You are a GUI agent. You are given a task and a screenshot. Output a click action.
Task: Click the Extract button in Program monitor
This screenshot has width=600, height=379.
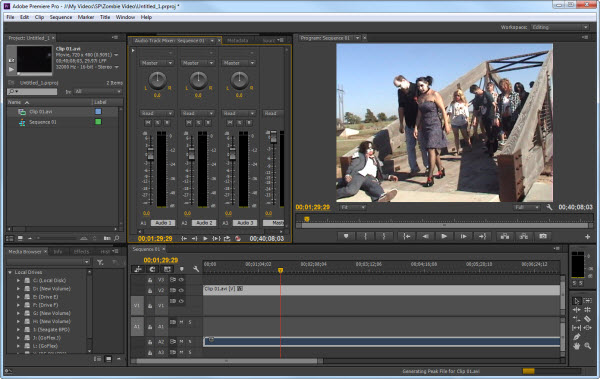point(524,237)
